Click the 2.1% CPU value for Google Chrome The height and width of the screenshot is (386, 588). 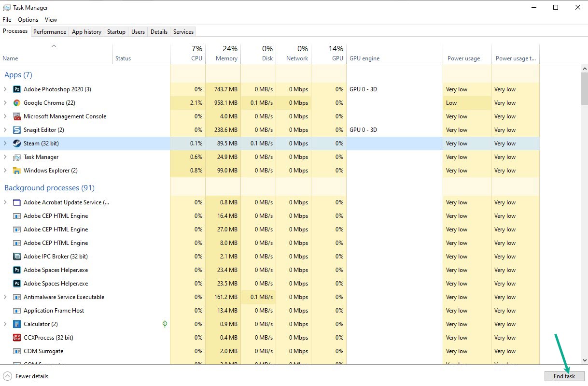click(196, 103)
